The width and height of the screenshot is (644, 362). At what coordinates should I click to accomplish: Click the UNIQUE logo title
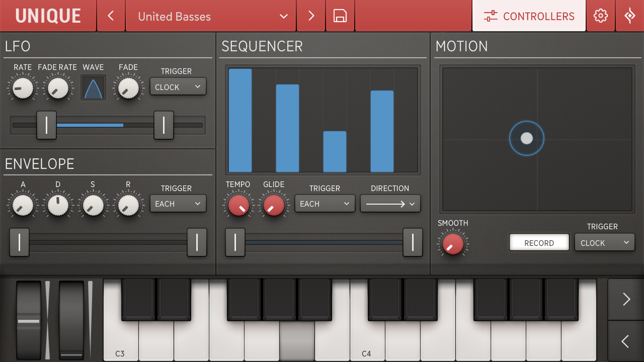tap(48, 16)
